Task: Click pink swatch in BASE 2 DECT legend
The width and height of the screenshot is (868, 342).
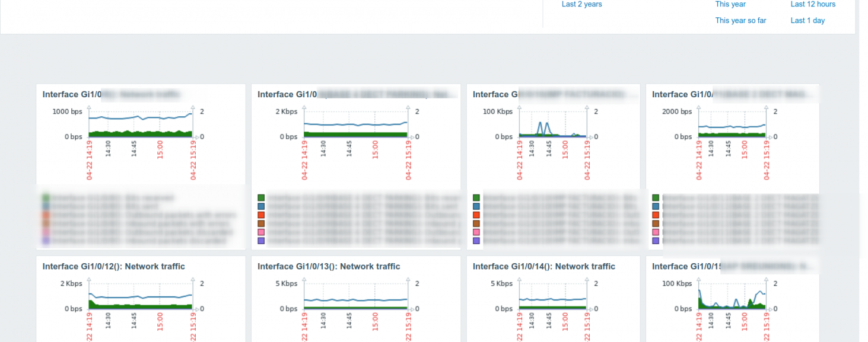Action: click(656, 232)
